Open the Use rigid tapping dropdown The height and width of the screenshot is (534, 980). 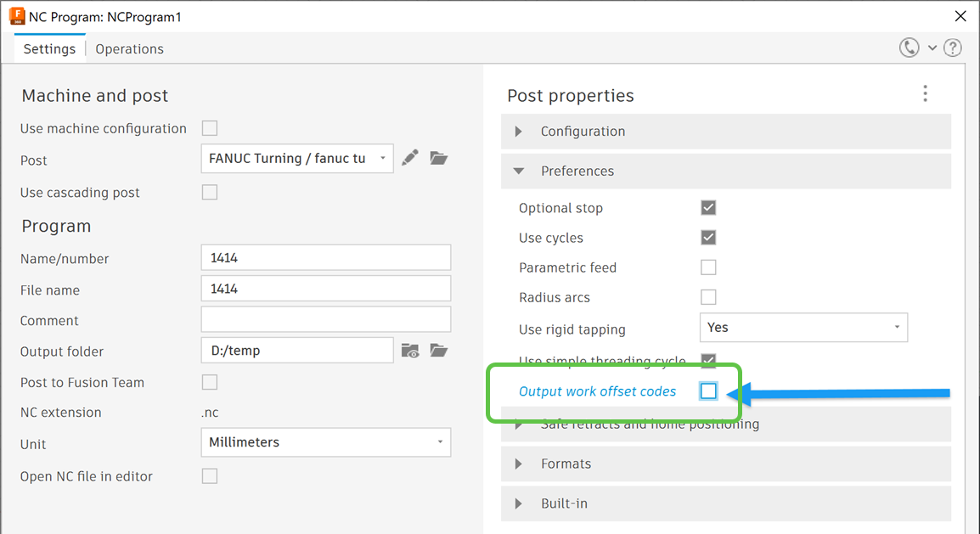tap(803, 328)
